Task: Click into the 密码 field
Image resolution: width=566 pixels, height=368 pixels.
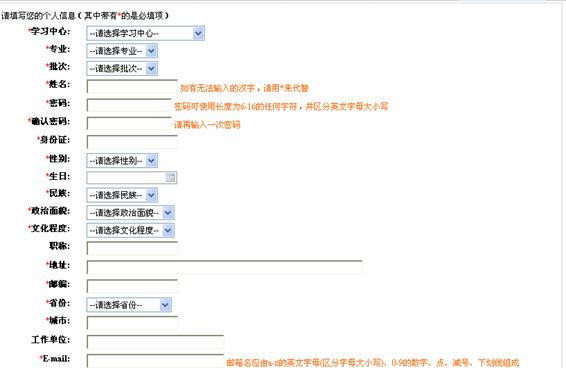Action: click(129, 105)
